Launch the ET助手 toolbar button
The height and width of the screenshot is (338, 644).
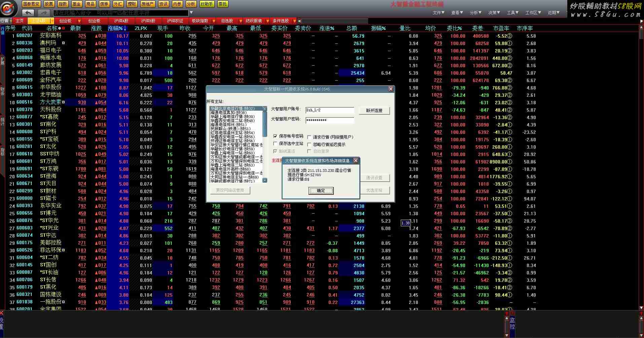[x=207, y=4]
